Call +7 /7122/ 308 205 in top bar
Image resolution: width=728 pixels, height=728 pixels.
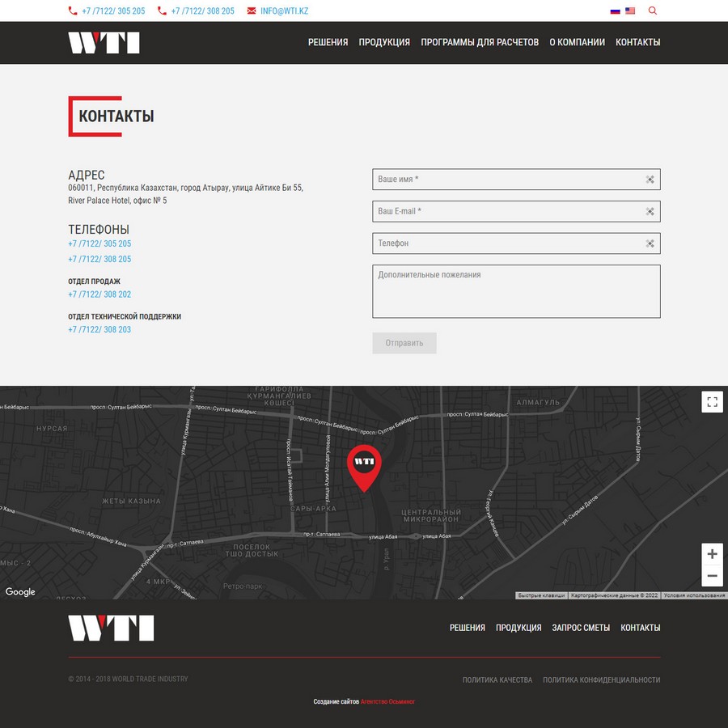click(x=202, y=11)
